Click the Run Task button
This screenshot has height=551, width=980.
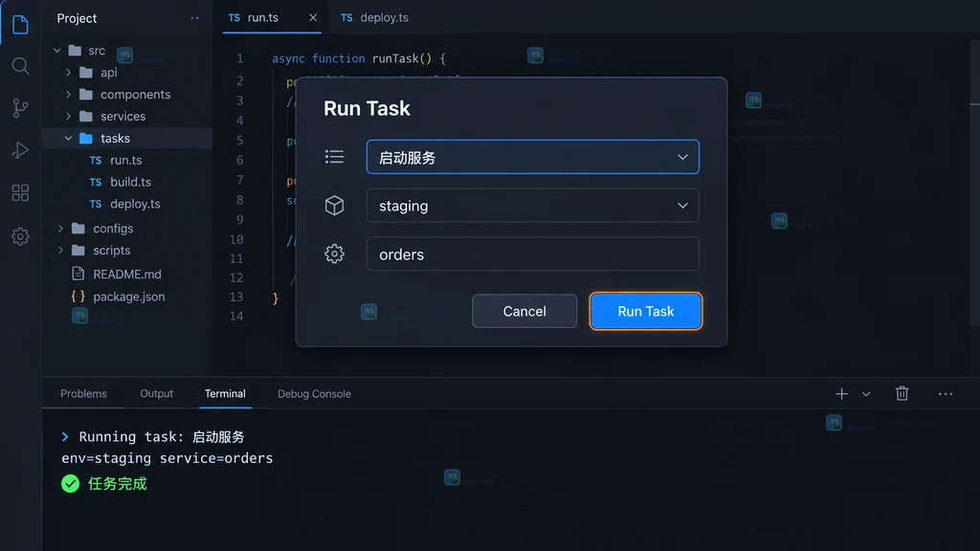tap(646, 311)
